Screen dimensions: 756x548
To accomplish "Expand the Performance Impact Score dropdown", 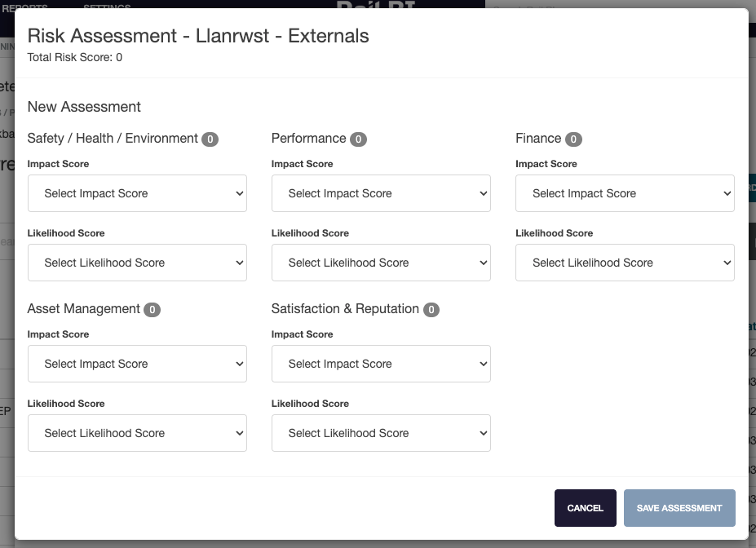I will [381, 193].
